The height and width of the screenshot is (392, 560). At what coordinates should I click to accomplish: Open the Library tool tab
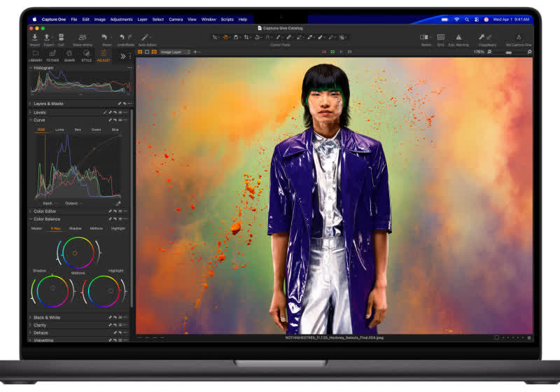point(35,55)
